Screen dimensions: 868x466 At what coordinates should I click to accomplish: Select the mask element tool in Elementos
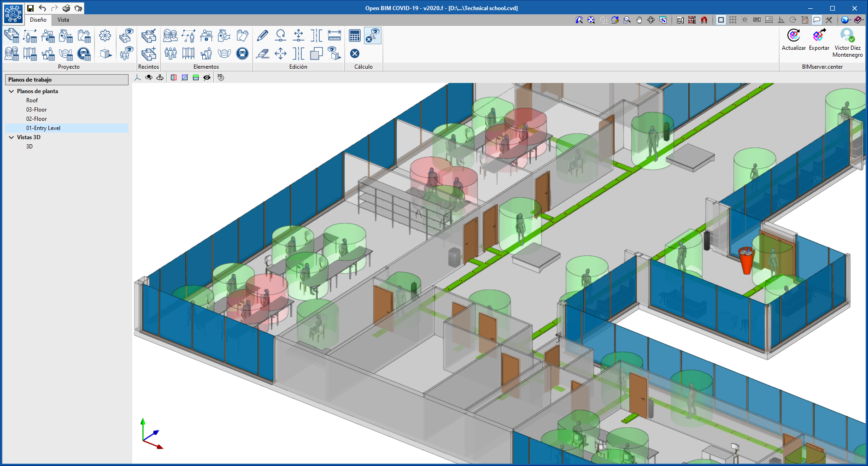pyautogui.click(x=223, y=53)
